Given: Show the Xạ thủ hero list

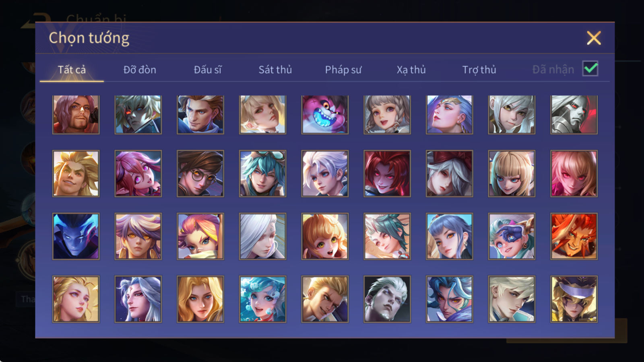Looking at the screenshot, I should [x=411, y=70].
